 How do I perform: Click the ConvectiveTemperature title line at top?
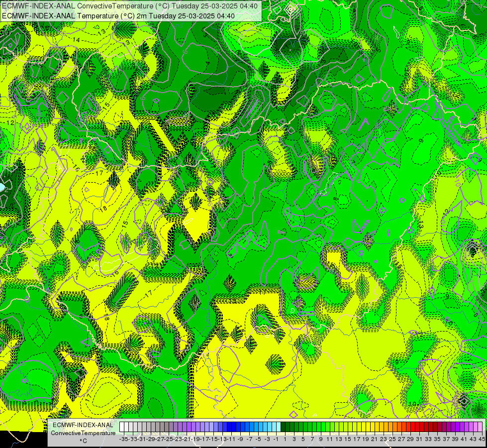[x=129, y=6]
